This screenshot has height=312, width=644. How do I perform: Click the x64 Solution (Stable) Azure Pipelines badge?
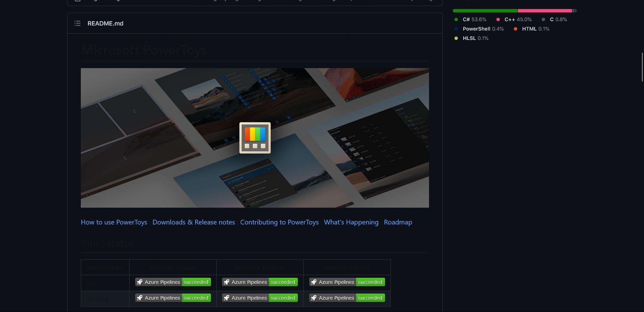[260, 282]
